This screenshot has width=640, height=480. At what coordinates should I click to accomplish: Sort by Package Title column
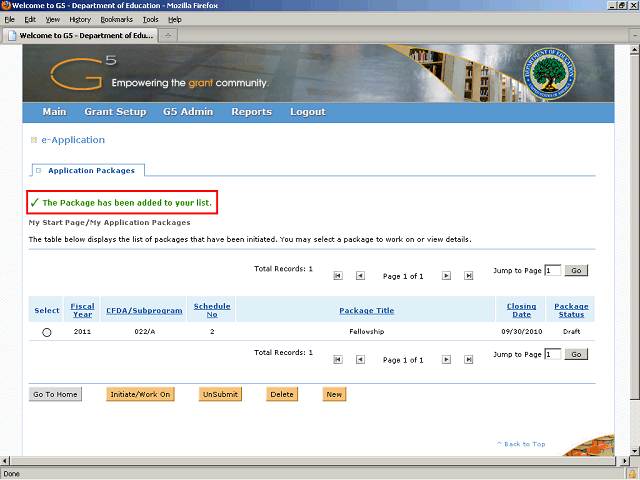tap(367, 311)
